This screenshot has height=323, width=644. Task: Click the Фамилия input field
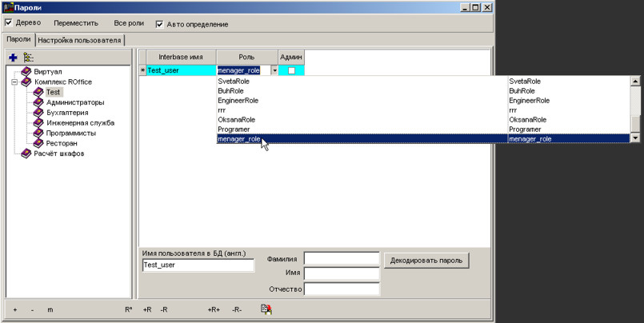(341, 258)
